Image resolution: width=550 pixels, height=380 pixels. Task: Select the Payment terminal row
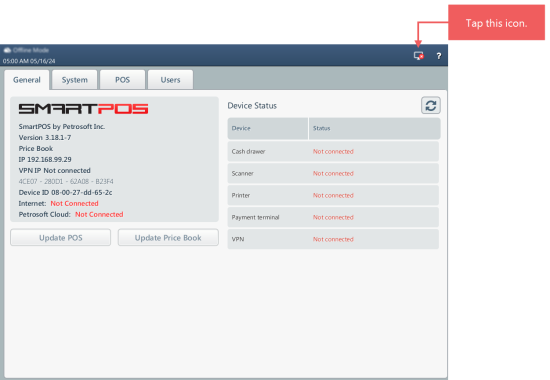pyautogui.click(x=333, y=217)
